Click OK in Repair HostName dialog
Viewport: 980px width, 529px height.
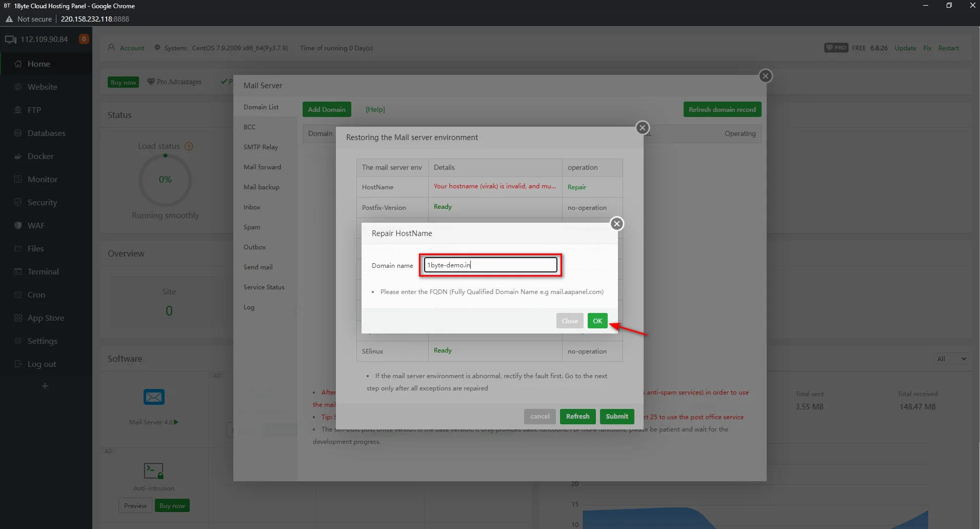[597, 321]
